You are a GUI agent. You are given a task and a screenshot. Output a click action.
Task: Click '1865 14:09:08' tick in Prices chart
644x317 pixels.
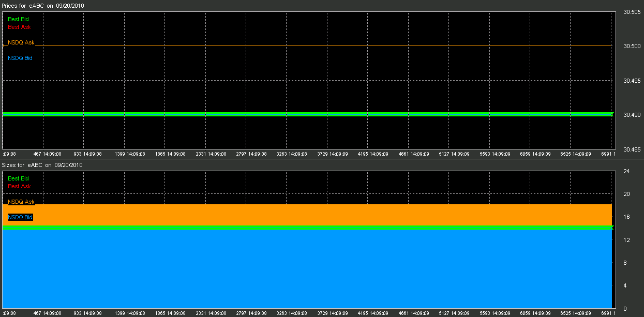point(170,154)
